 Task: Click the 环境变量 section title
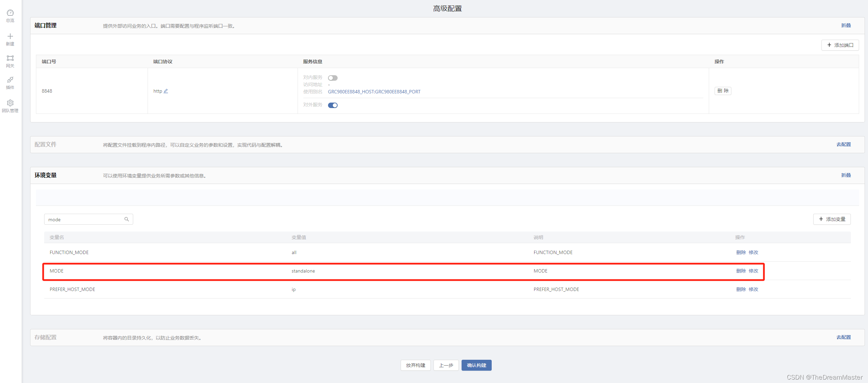click(x=46, y=175)
